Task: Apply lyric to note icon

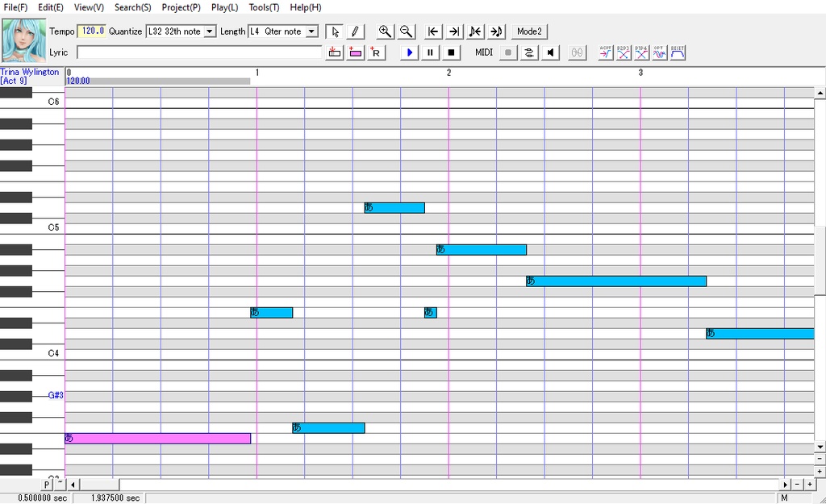Action: [x=335, y=52]
